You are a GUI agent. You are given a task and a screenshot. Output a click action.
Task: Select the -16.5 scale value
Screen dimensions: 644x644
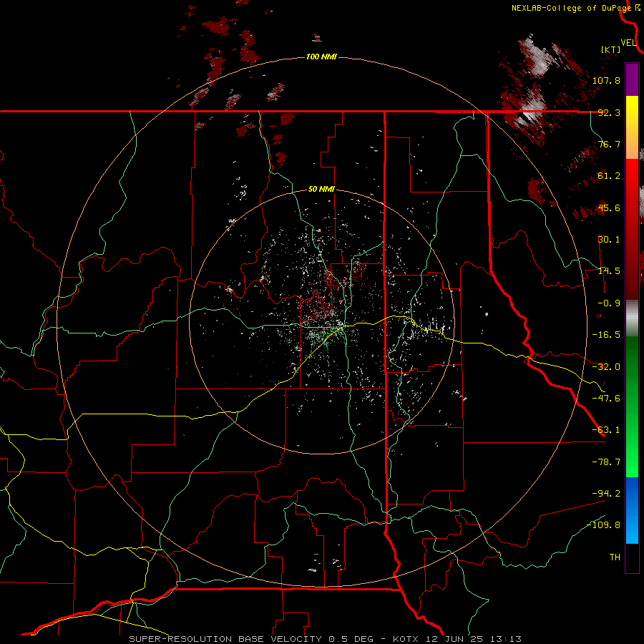[606, 335]
